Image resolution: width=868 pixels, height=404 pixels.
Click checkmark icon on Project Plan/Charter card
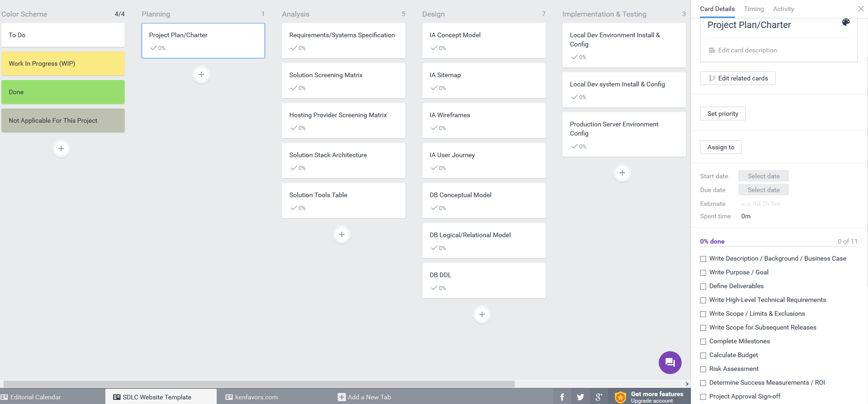click(x=153, y=48)
